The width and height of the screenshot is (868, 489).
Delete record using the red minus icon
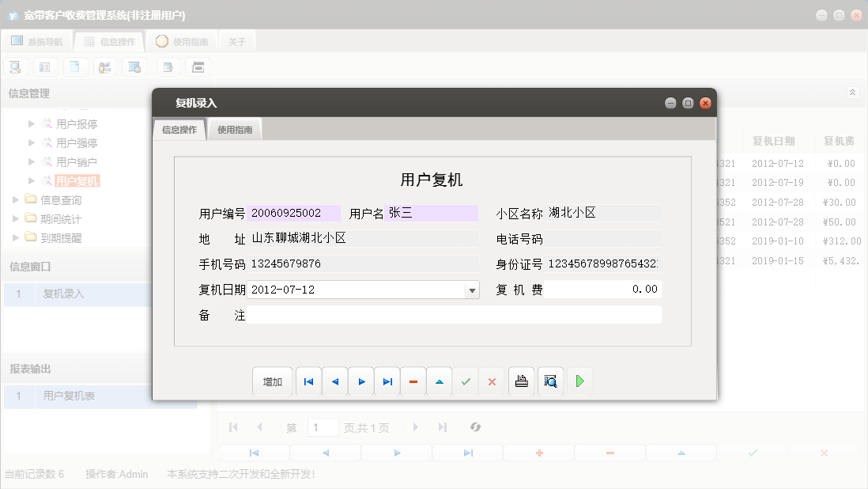(413, 381)
